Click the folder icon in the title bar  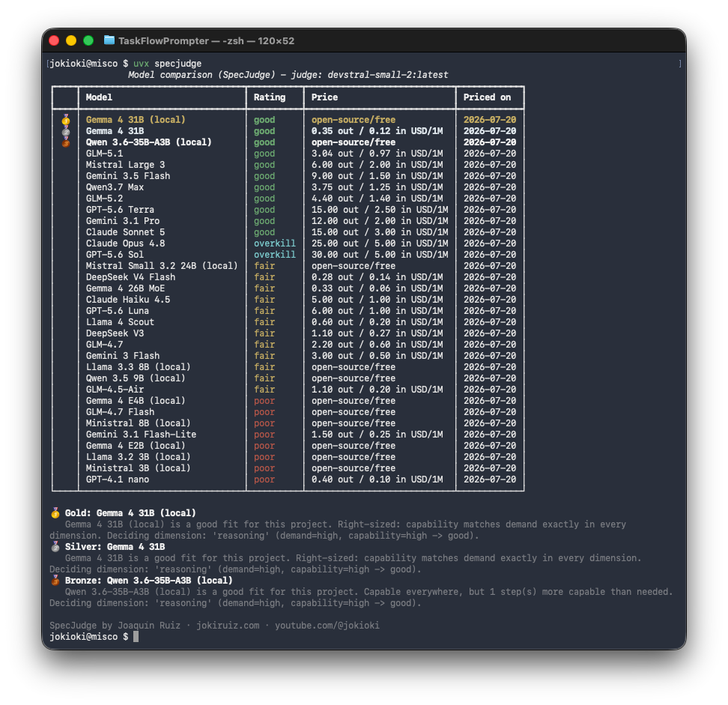pos(109,40)
